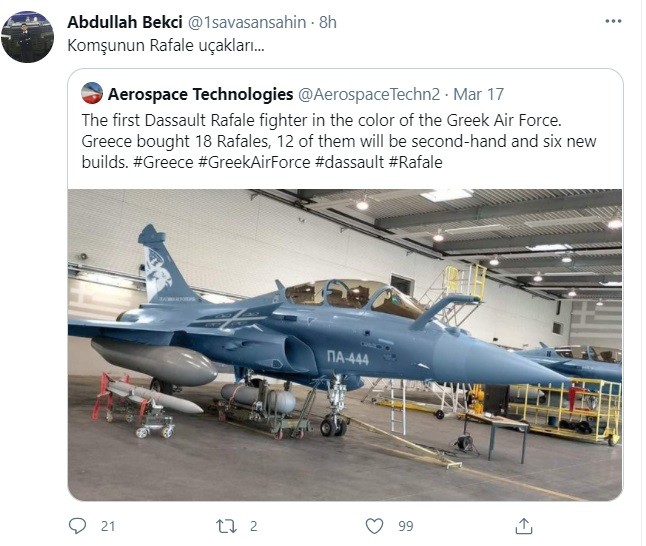Follow the #Rafale hashtag
The width and height of the screenshot is (646, 546).
[416, 162]
